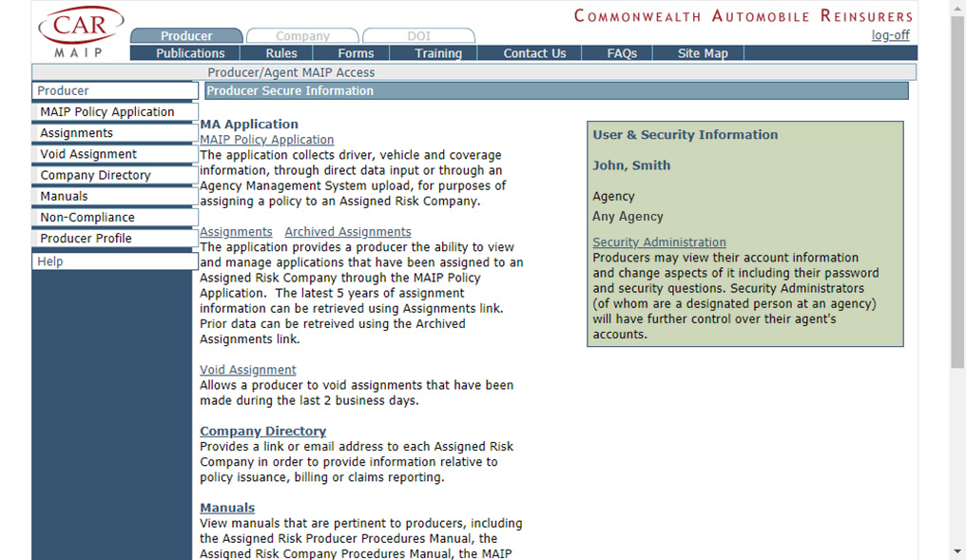966x560 pixels.
Task: Open the Training menu
Action: point(438,53)
